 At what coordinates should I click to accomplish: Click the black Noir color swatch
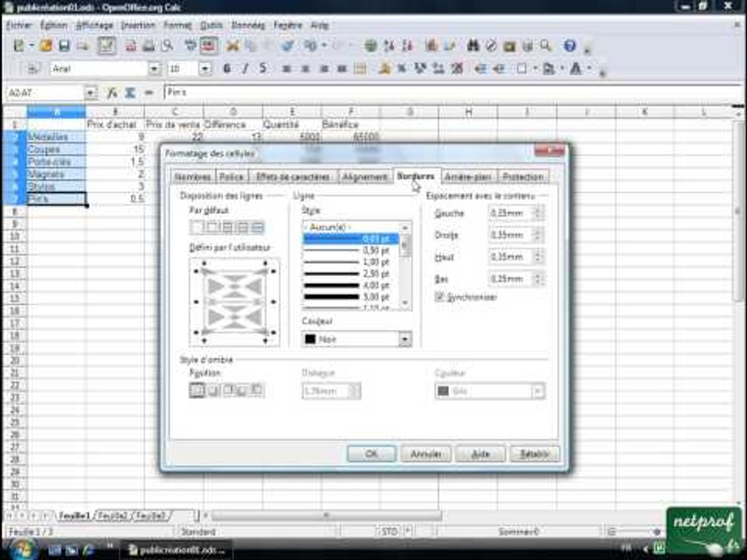coord(310,339)
